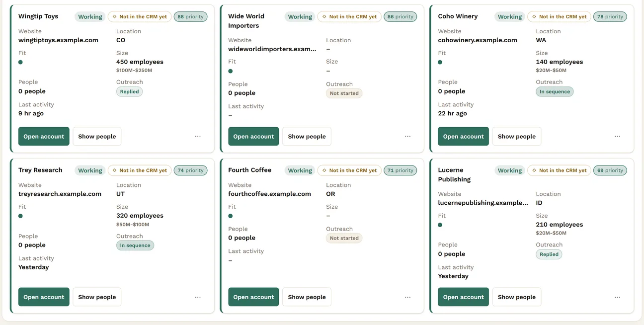Image resolution: width=644 pixels, height=325 pixels.
Task: Click Lucerne Publishing 'Not in the CRM yet' badge
Action: click(x=559, y=170)
